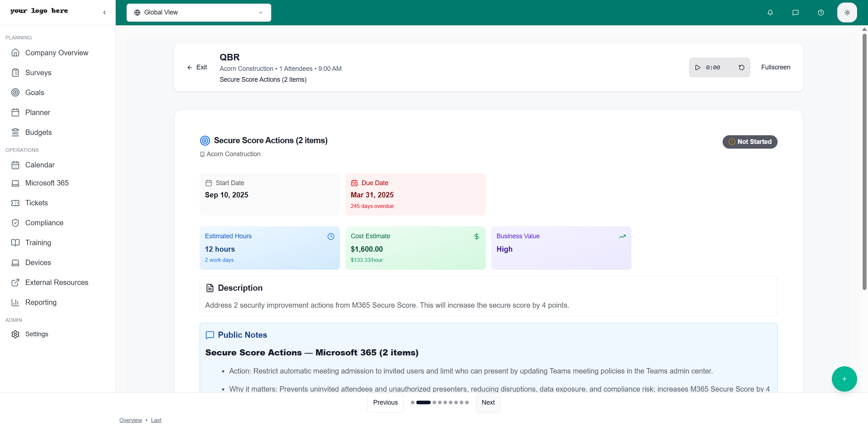Enter Fullscreen mode
This screenshot has height=435, width=868.
[775, 67]
